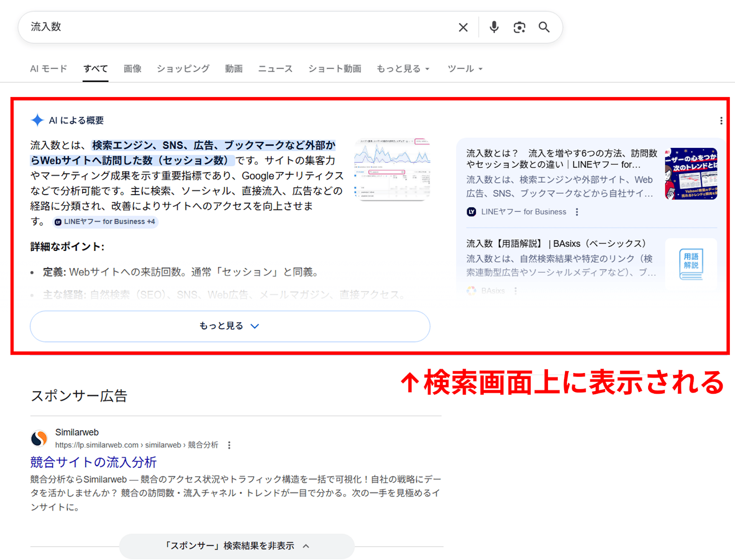This screenshot has width=735, height=560.
Task: Switch to the 画像 tab
Action: click(132, 68)
